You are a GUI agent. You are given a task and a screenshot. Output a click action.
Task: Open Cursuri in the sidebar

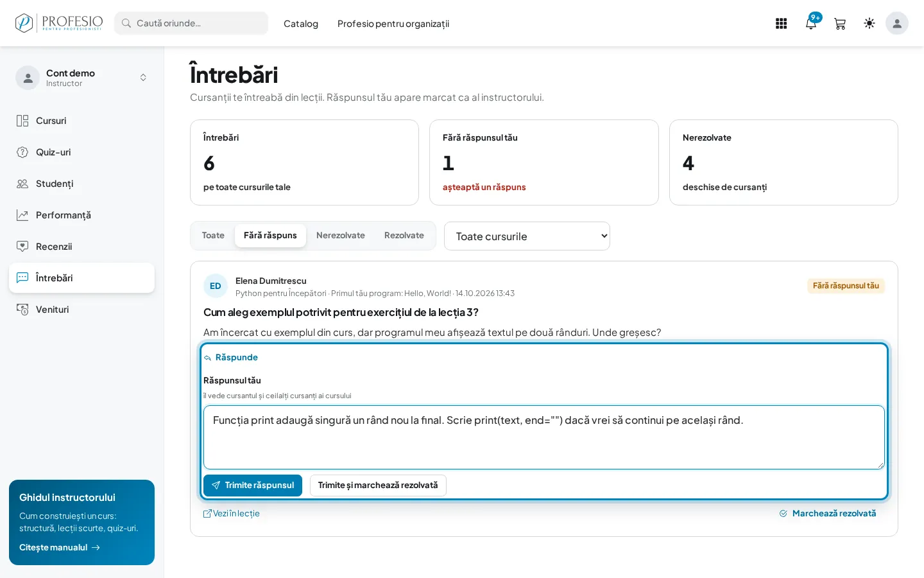[81, 121]
